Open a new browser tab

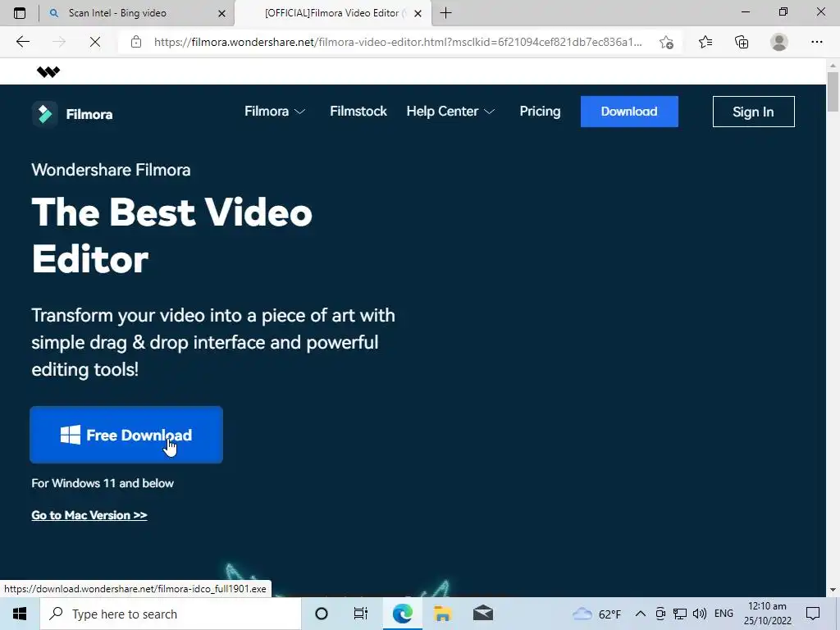point(445,13)
